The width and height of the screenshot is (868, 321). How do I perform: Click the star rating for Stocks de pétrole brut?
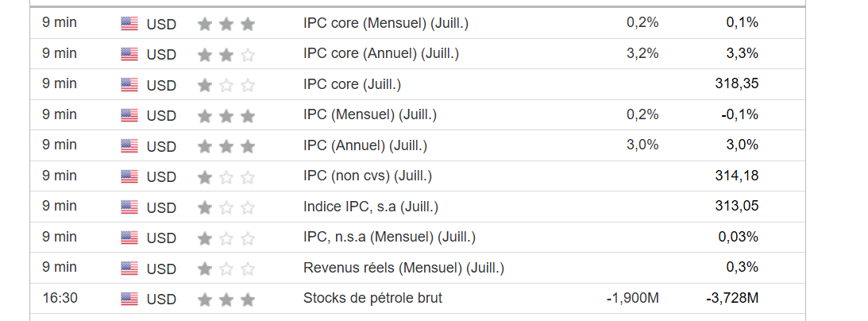click(226, 300)
